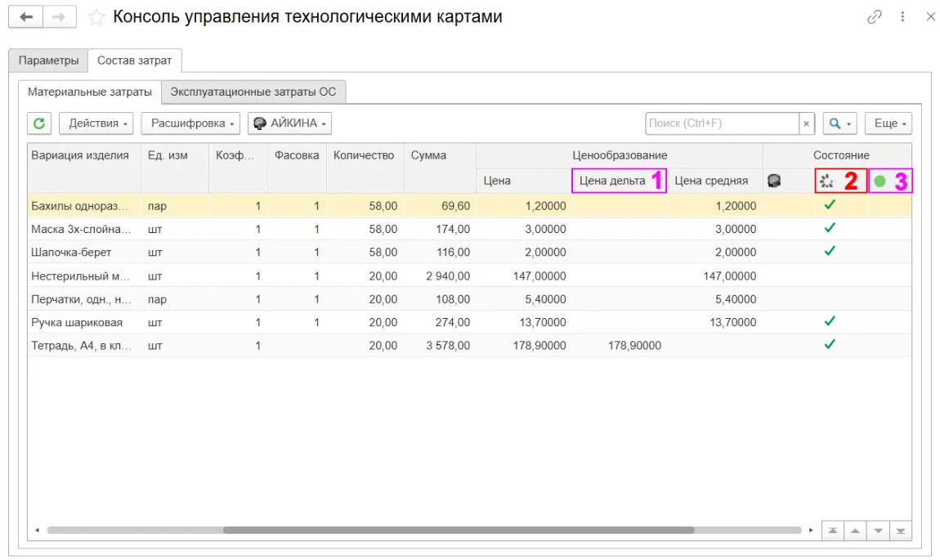The width and height of the screenshot is (940, 560).
Task: Open the Эксплуатационные затраты ОС tab
Action: (253, 92)
